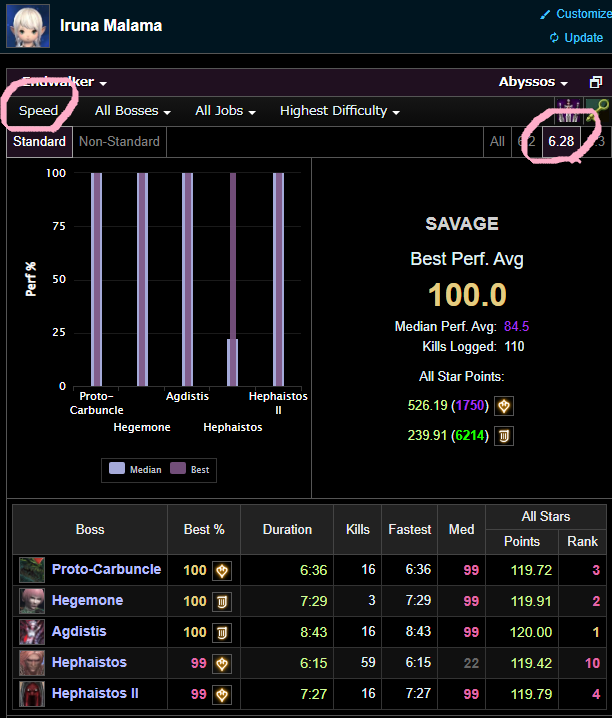The height and width of the screenshot is (718, 612).
Task: Sort by the Points column header
Action: [x=522, y=542]
